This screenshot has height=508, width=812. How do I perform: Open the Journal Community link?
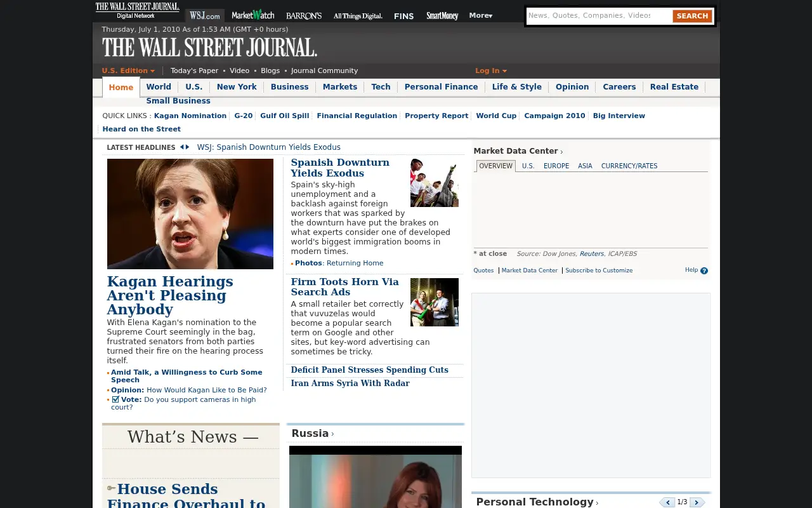[x=324, y=70]
